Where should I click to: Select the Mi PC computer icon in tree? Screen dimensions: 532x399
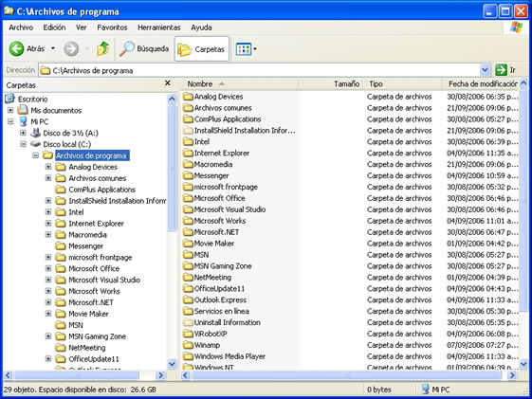pyautogui.click(x=23, y=121)
